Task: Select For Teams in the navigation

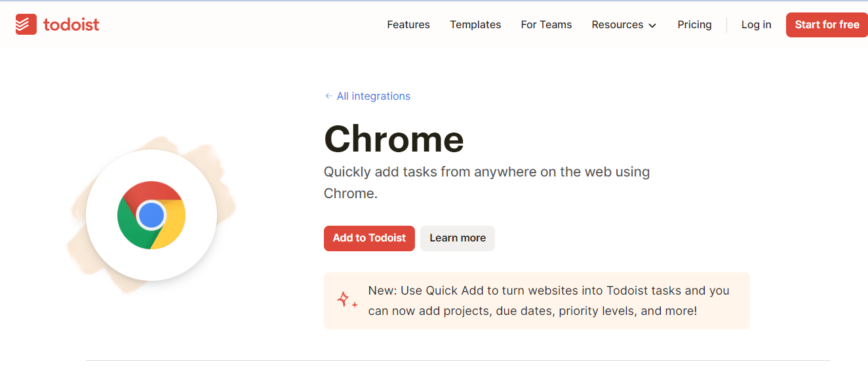Action: coord(546,25)
